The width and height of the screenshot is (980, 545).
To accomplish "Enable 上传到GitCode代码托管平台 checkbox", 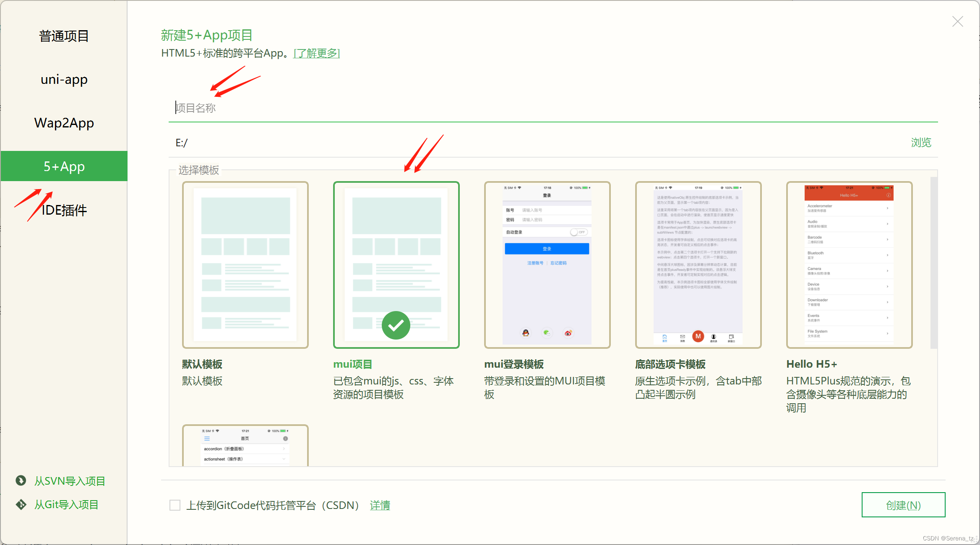I will [175, 505].
